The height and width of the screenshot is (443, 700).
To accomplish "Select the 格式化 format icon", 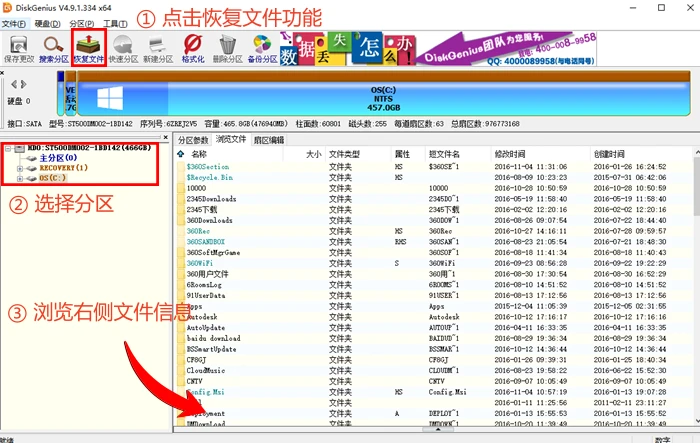I will click(193, 48).
